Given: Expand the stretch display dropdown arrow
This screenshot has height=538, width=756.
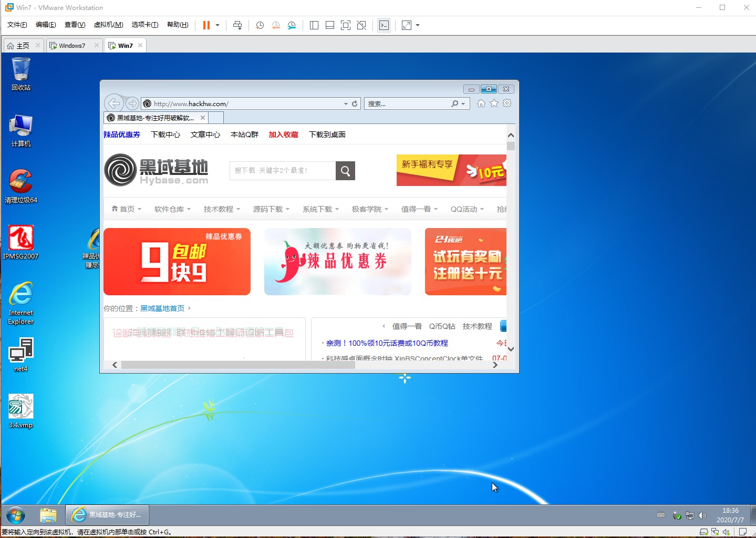Looking at the screenshot, I should pyautogui.click(x=418, y=25).
